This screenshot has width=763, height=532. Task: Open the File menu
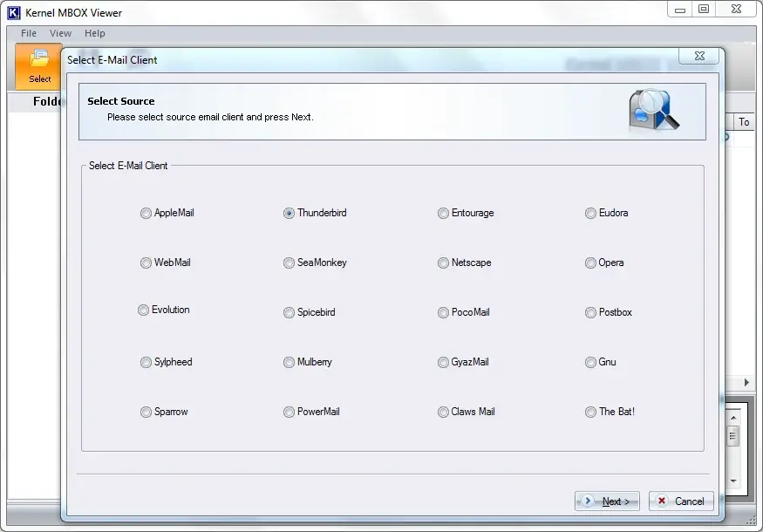click(29, 33)
